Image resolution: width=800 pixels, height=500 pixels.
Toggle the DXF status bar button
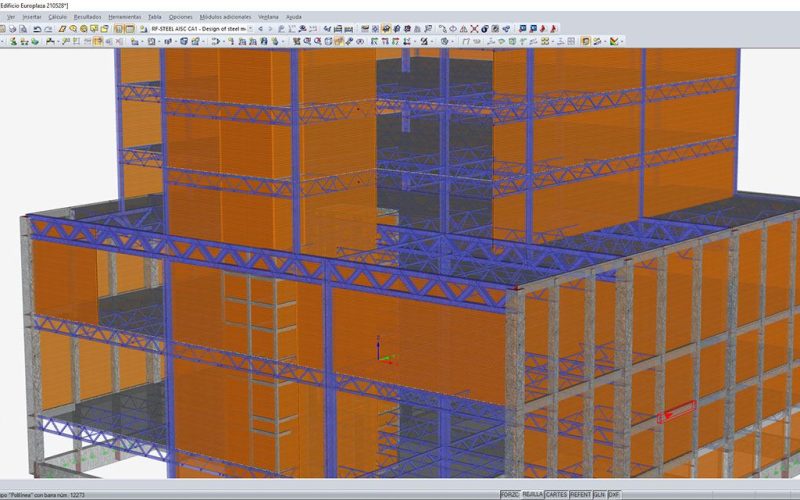tap(614, 494)
